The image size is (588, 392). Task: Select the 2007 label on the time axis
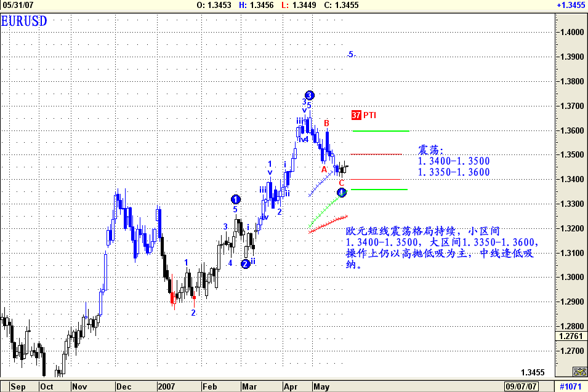166,386
